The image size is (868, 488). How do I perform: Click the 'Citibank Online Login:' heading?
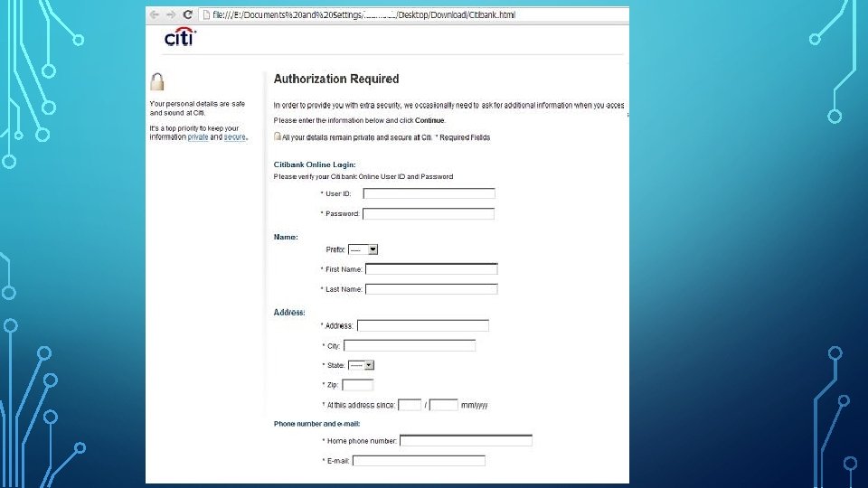315,164
